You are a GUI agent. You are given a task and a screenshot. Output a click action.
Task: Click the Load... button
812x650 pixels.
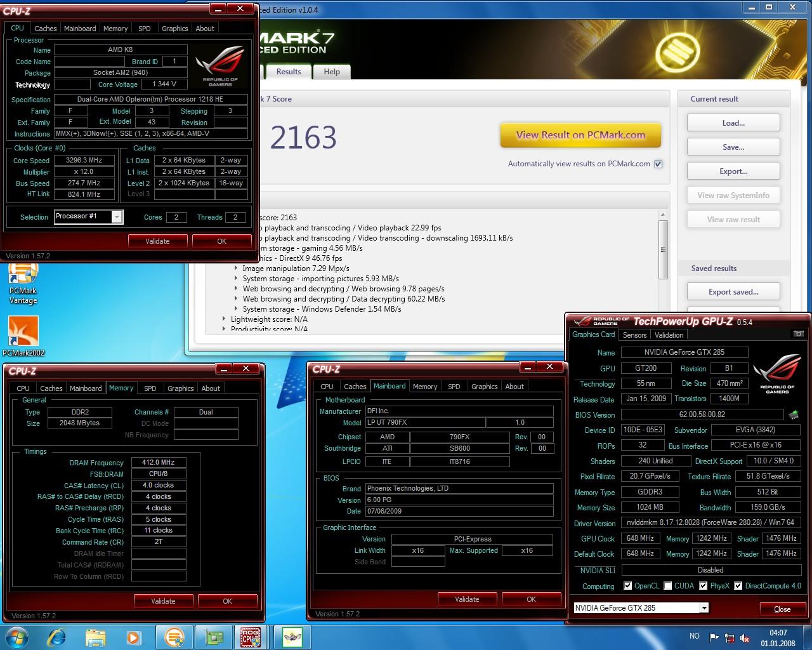coord(733,123)
